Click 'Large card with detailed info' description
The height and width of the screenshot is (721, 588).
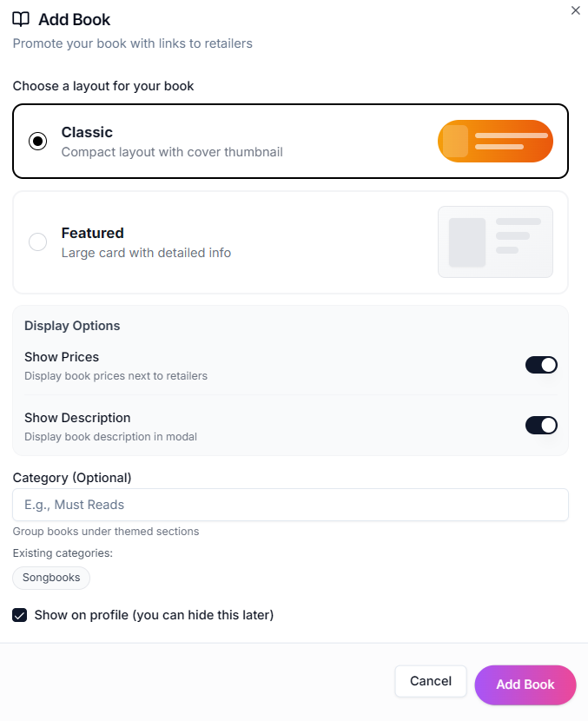click(x=146, y=253)
